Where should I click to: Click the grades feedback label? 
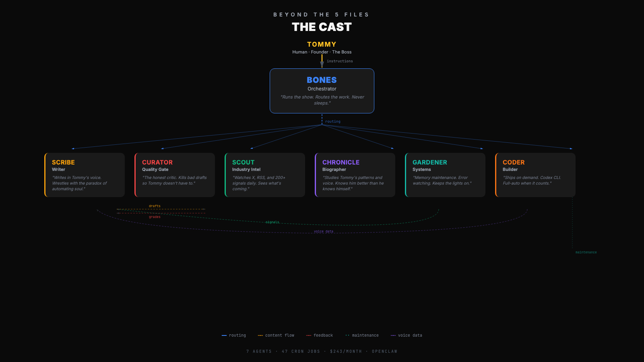pyautogui.click(x=155, y=217)
